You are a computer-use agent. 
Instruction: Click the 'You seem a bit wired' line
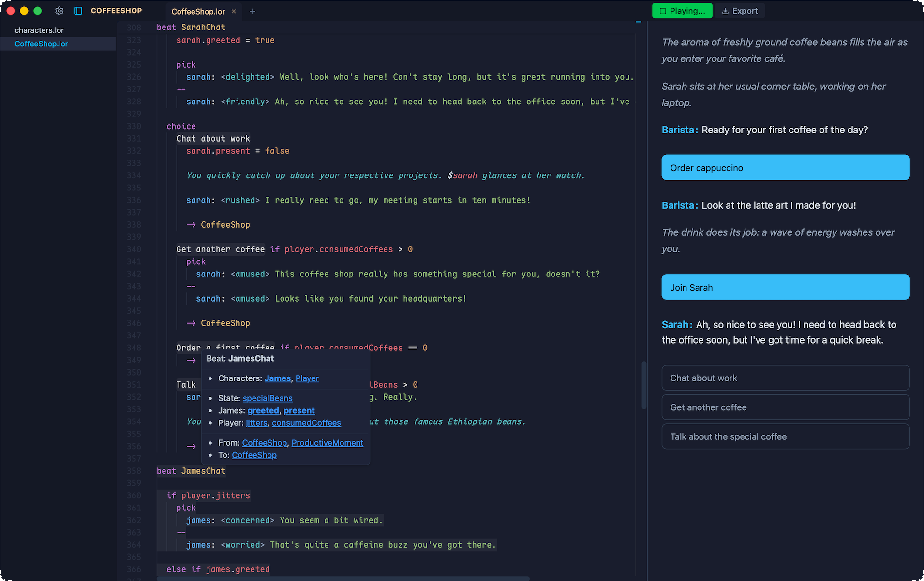[284, 520]
